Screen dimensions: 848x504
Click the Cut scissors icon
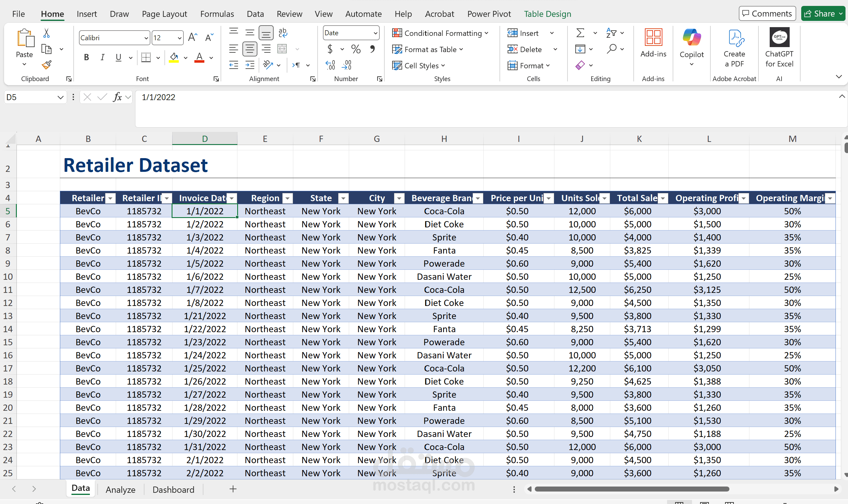(46, 33)
